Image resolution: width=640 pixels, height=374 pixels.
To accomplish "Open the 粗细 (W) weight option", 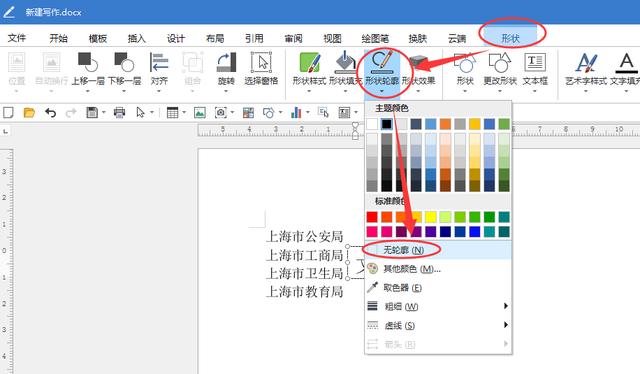I will [438, 306].
